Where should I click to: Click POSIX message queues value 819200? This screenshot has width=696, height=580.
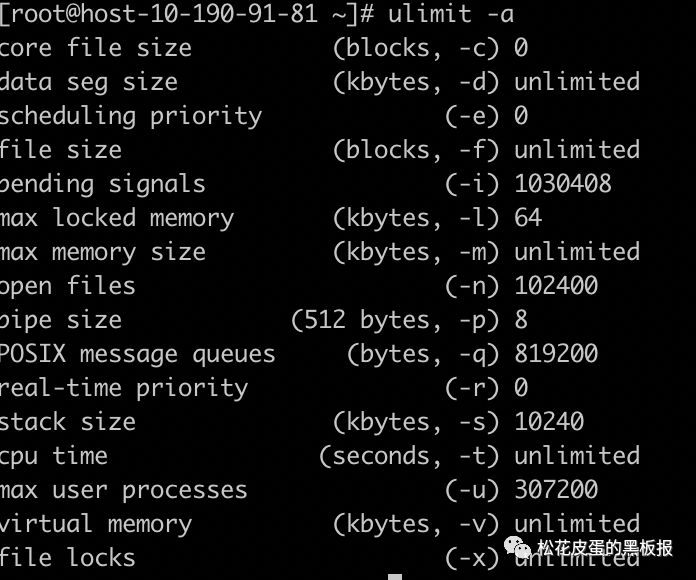[555, 354]
